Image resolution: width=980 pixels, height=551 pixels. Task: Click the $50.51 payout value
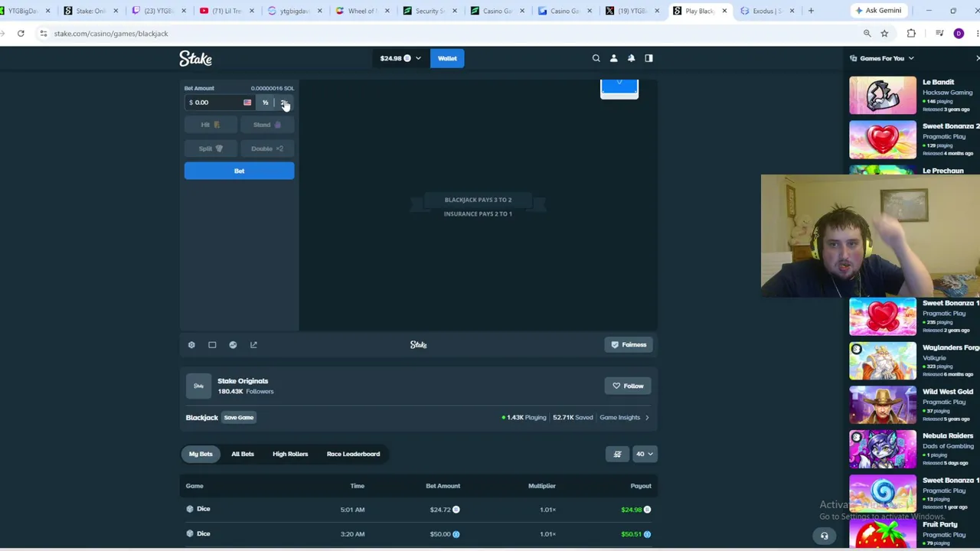(632, 534)
